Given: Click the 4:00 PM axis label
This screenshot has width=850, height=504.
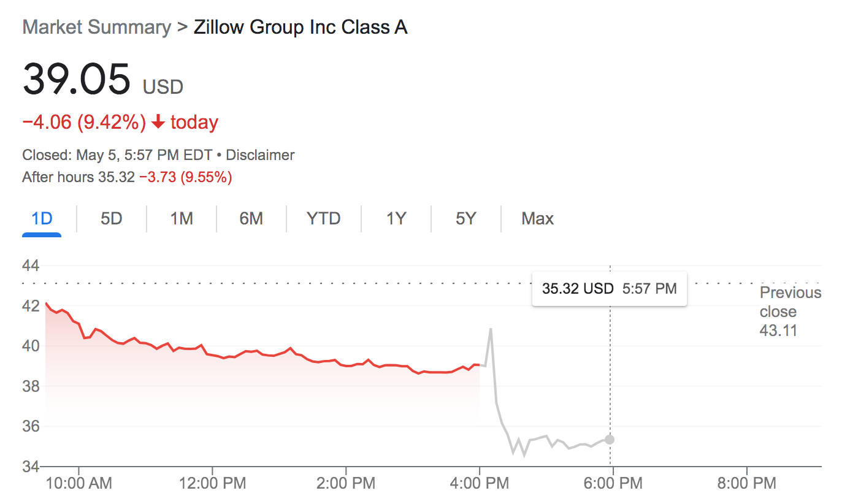Looking at the screenshot, I should (478, 483).
